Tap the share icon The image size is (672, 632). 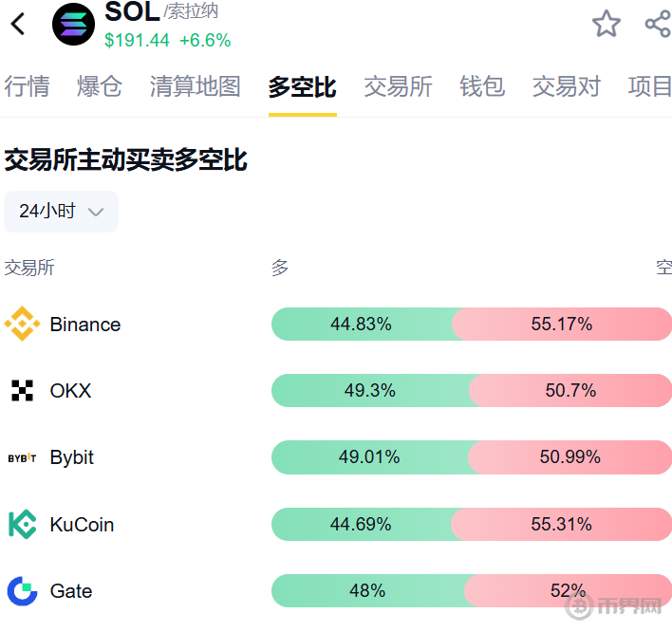(657, 24)
